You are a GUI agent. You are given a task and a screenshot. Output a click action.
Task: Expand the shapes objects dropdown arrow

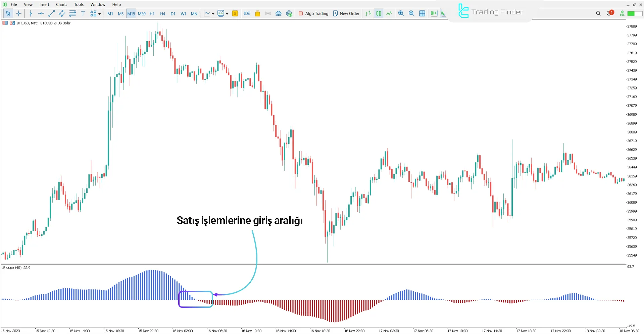[x=100, y=14]
